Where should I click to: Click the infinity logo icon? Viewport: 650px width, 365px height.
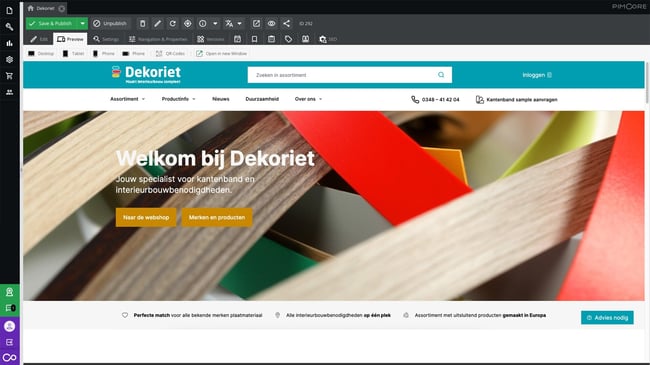10,358
